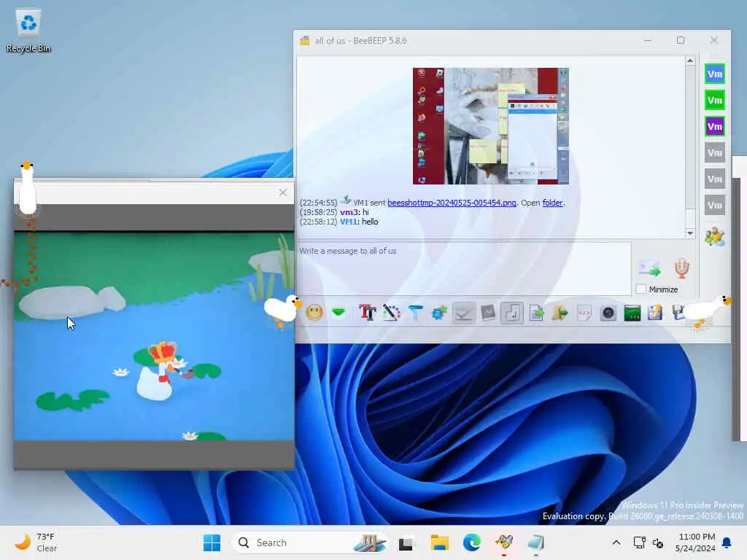Click the group members icon below avatars
This screenshot has width=747, height=560.
715,236
